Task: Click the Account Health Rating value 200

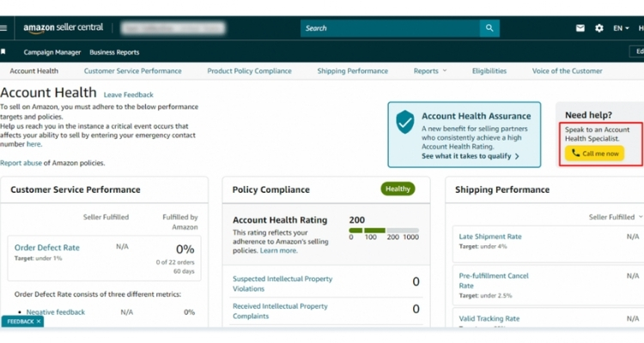Action: (357, 220)
